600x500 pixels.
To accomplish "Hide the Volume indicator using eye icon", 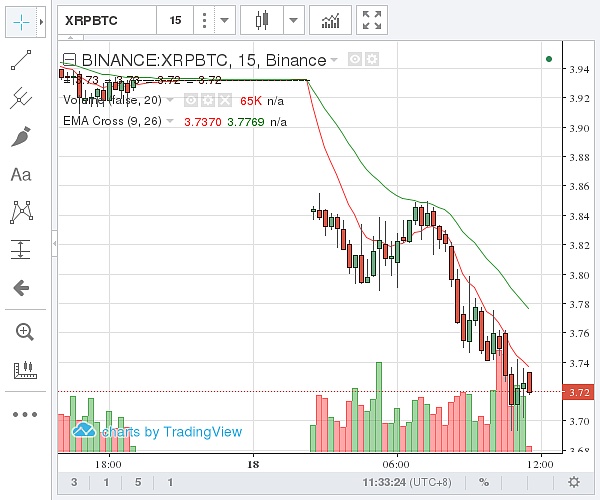I will tap(190, 101).
